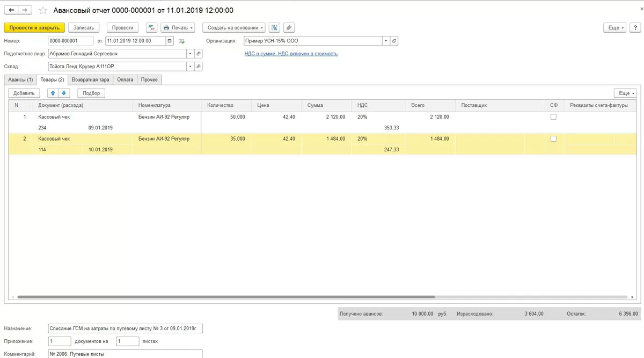This screenshot has width=644, height=358.
Task: Open the Организация record via open icon
Action: 394,41
